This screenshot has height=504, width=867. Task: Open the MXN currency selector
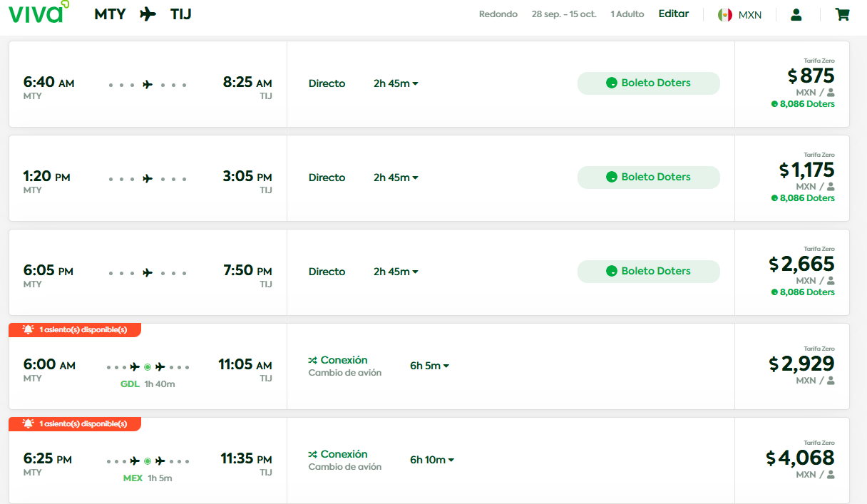tap(749, 15)
